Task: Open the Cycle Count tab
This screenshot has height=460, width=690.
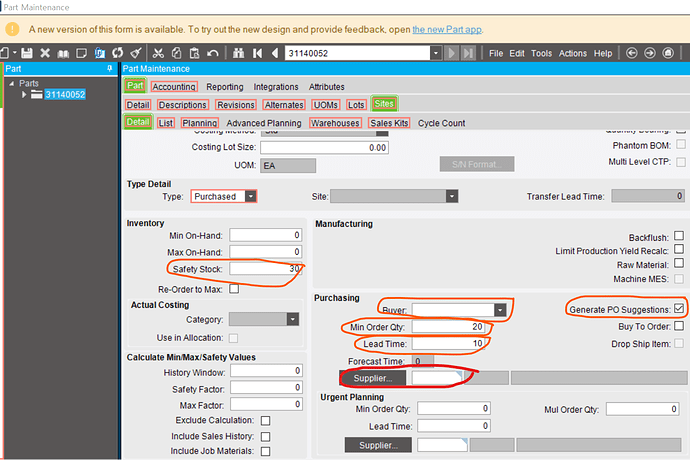Action: pos(441,123)
